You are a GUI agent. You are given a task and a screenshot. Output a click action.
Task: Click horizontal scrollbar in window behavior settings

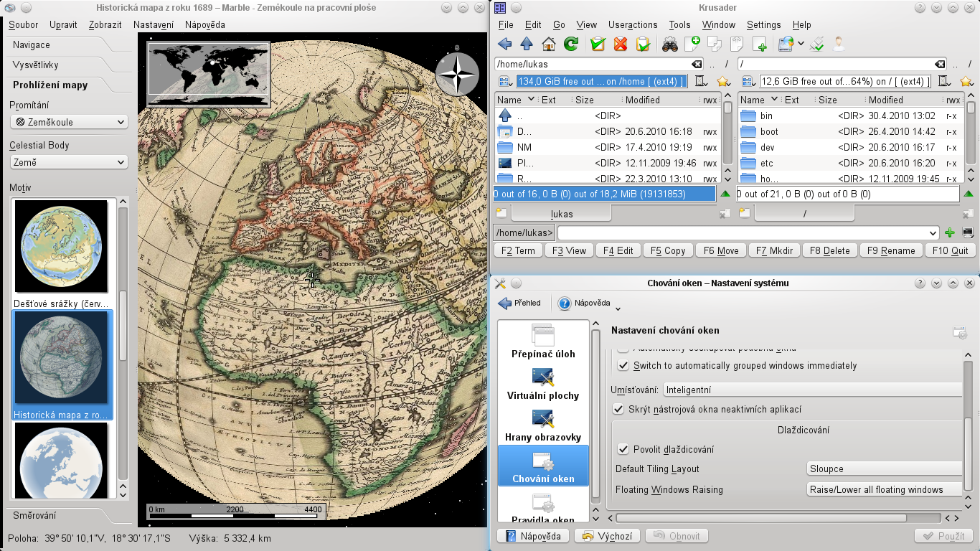pyautogui.click(x=760, y=517)
